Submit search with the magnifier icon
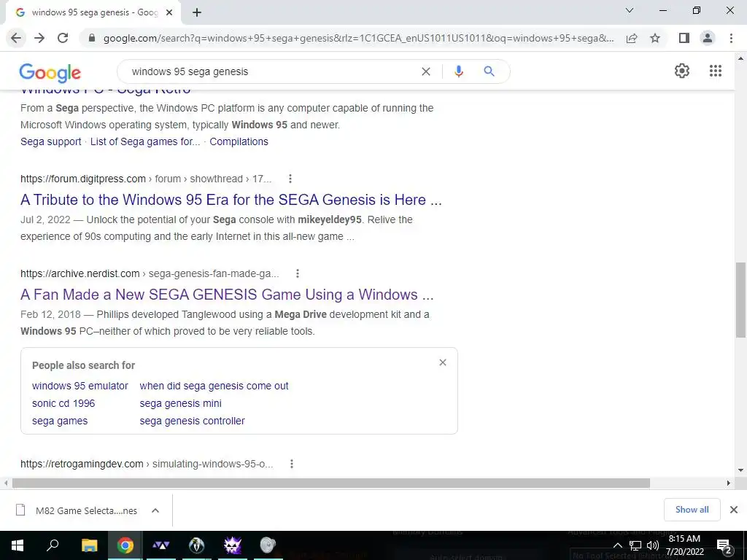Screen dimensions: 747x560 click(x=489, y=71)
